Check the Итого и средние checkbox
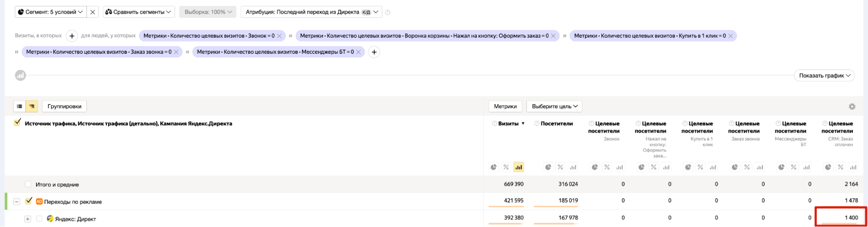 28,184
